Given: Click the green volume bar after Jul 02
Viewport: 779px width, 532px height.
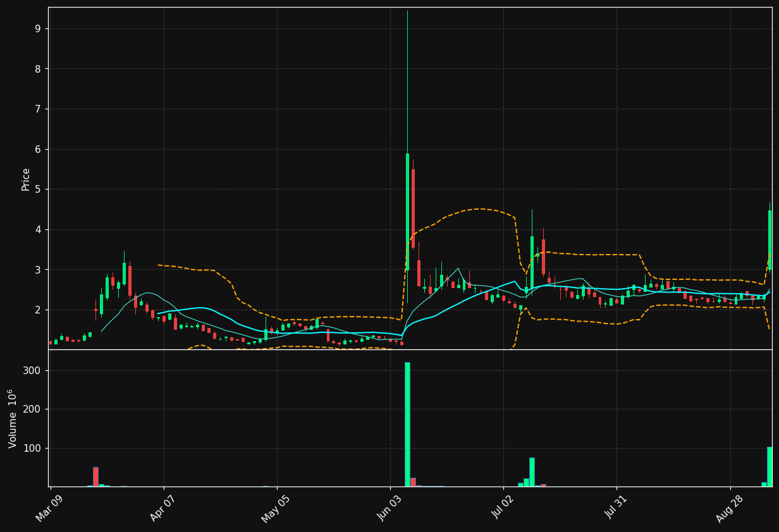Looking at the screenshot, I should click(x=532, y=472).
